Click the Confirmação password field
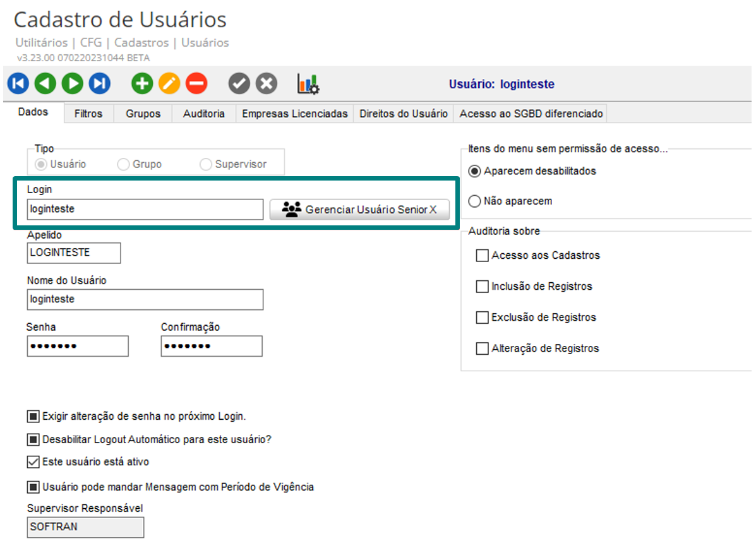This screenshot has width=756, height=553. point(212,346)
